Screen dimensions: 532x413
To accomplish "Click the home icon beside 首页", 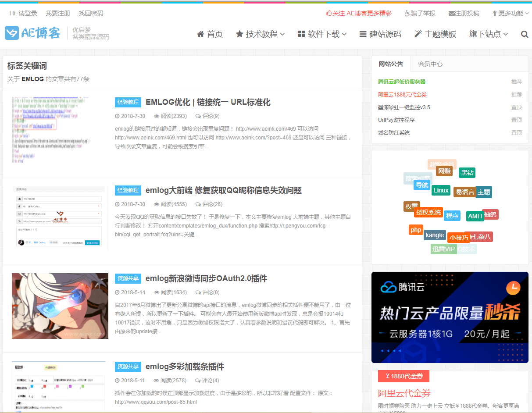I will [200, 34].
